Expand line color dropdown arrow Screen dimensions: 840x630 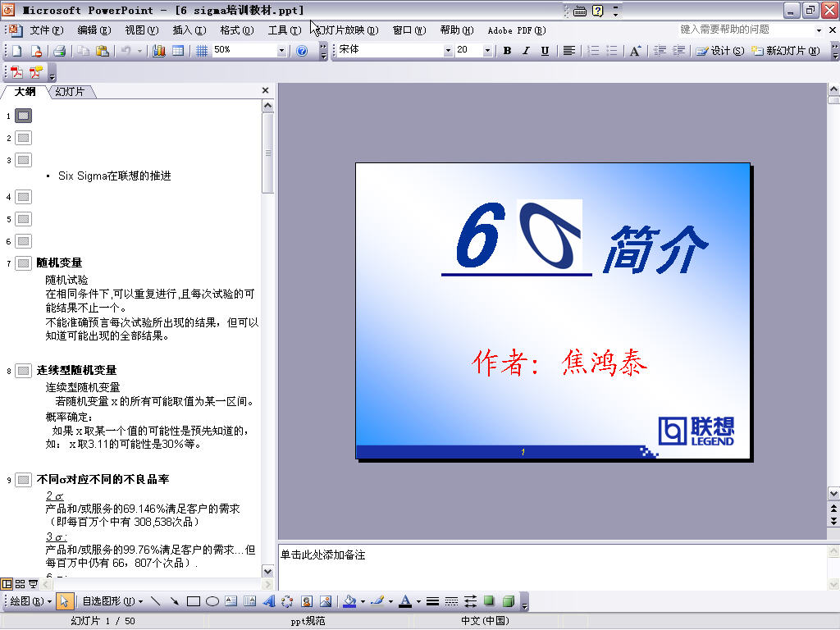pyautogui.click(x=390, y=601)
